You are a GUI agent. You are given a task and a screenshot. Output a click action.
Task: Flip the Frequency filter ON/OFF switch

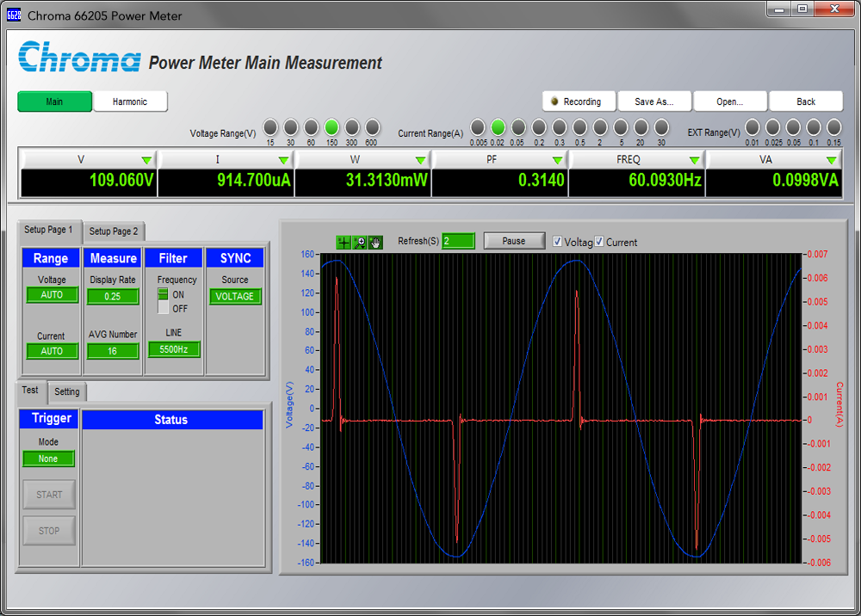163,300
